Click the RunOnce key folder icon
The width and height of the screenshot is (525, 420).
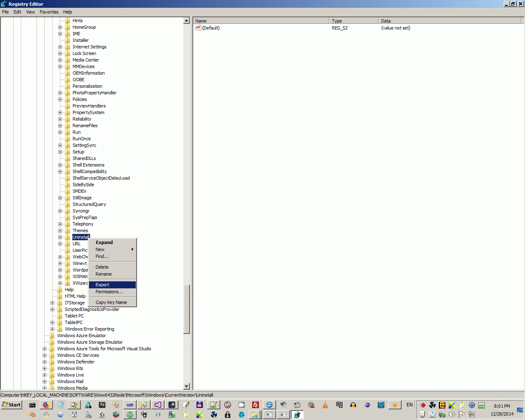click(x=68, y=139)
